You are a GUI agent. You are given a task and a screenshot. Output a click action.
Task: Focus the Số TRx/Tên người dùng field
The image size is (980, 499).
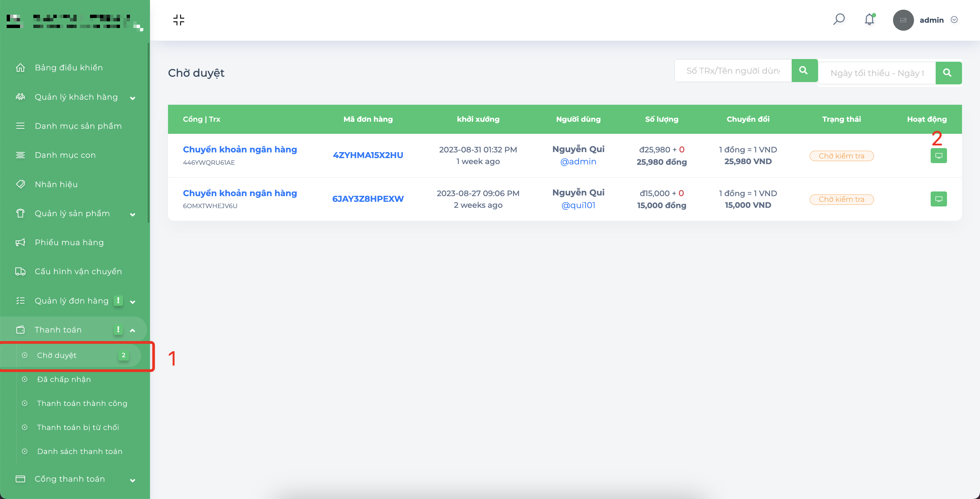[x=733, y=70]
